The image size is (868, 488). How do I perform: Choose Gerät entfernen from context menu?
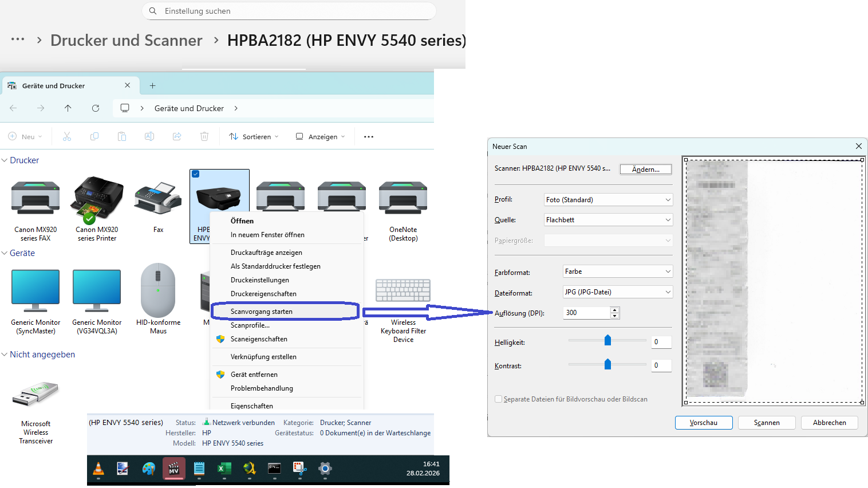tap(287, 375)
